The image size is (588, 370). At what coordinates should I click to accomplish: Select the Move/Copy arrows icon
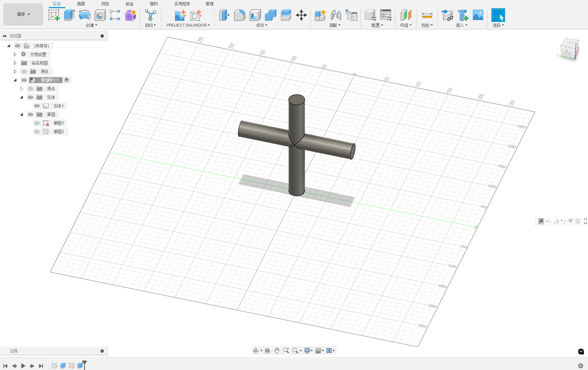pos(301,15)
